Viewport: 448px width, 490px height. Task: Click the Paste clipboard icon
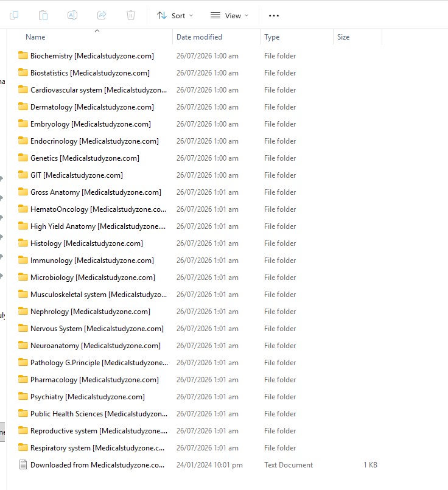tap(43, 15)
